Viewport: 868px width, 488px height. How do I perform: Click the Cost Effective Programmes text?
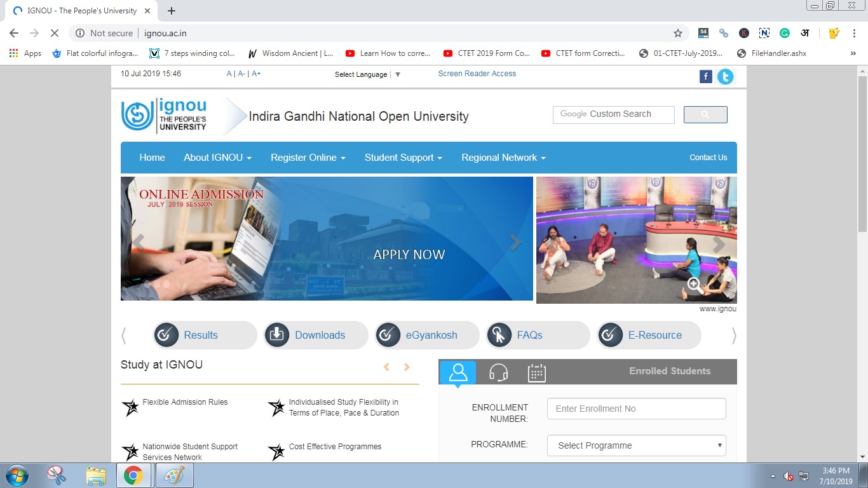pos(335,447)
